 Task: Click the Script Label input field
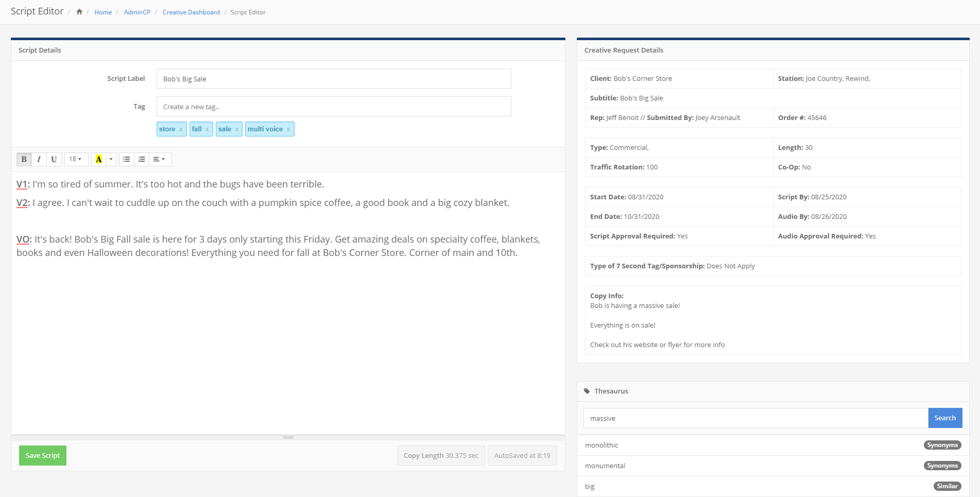pos(334,79)
